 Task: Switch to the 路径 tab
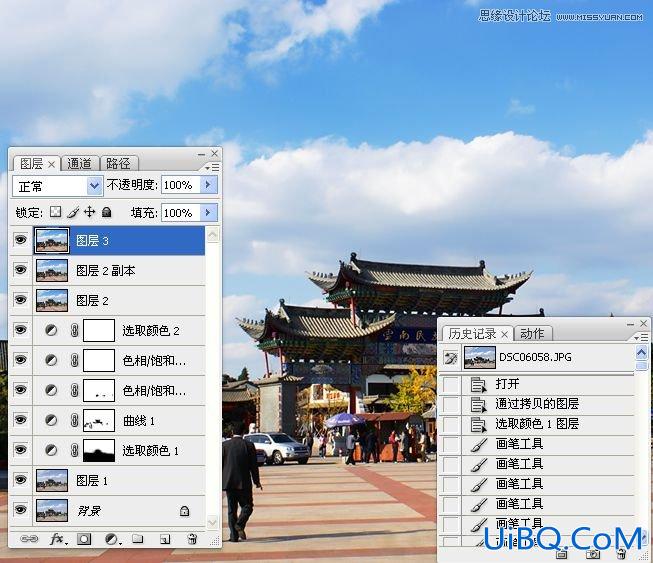point(118,164)
